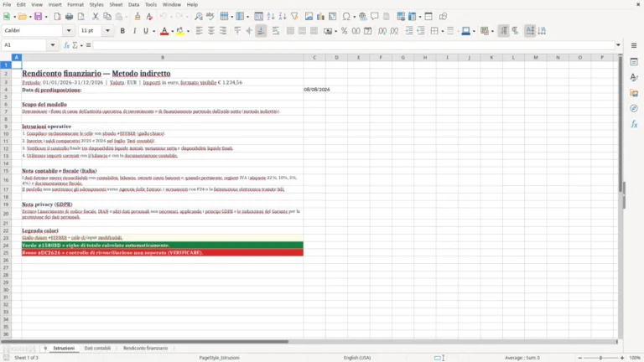This screenshot has height=362, width=644.
Task: Click the formula equals button
Action: coord(88,45)
